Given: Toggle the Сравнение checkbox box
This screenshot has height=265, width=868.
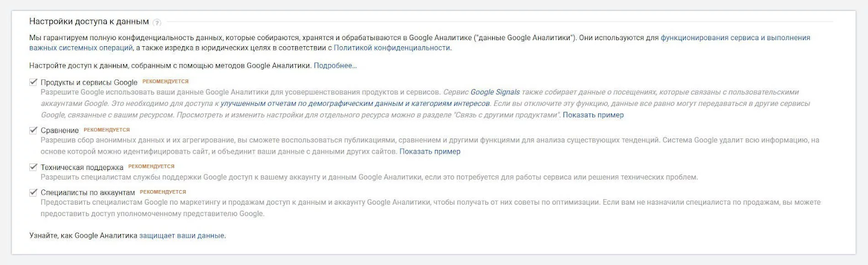Looking at the screenshot, I should pyautogui.click(x=33, y=130).
